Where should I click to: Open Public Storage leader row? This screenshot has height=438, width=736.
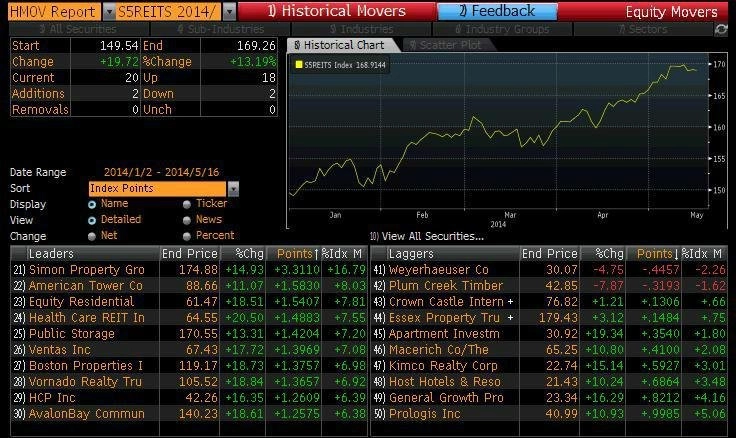(x=189, y=334)
